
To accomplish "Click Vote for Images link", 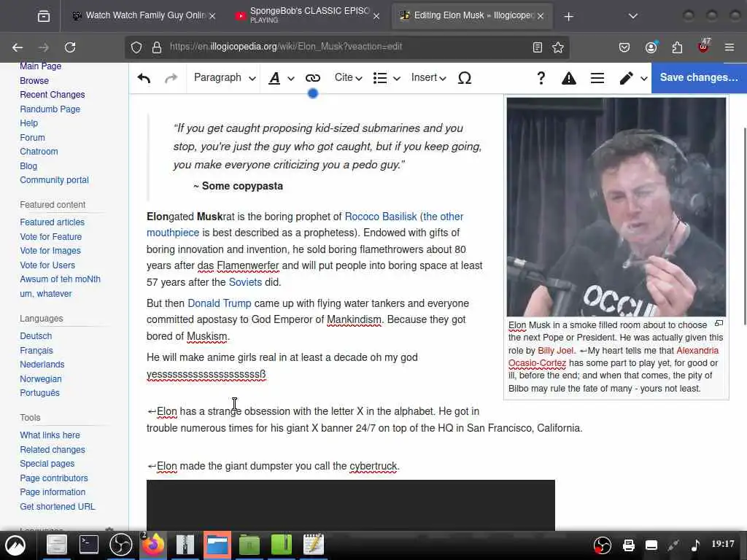I will [50, 251].
